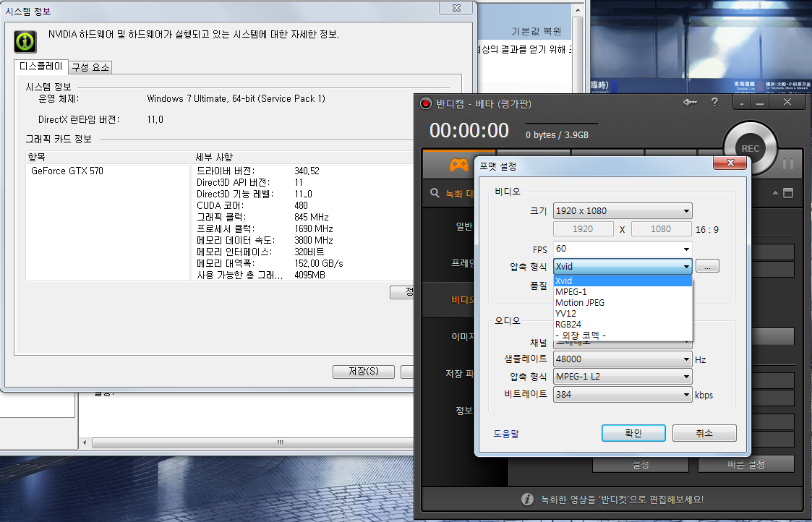812x522 pixels.
Task: Click the window layout icon in Bandicam
Action: click(787, 193)
